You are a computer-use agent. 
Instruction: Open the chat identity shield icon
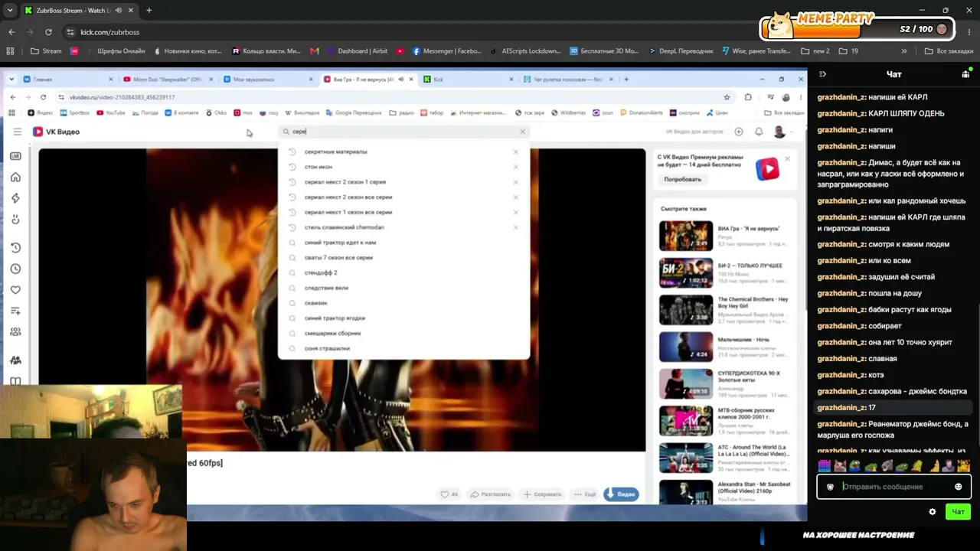coord(830,487)
